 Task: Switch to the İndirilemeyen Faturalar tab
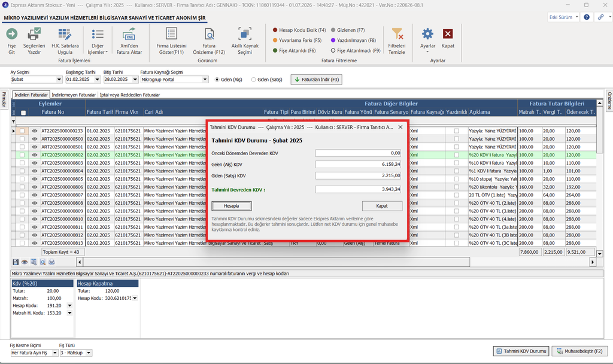pos(74,95)
